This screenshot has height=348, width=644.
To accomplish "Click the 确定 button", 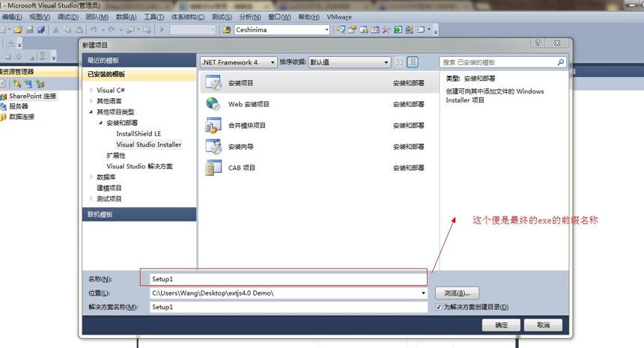I will [x=501, y=325].
